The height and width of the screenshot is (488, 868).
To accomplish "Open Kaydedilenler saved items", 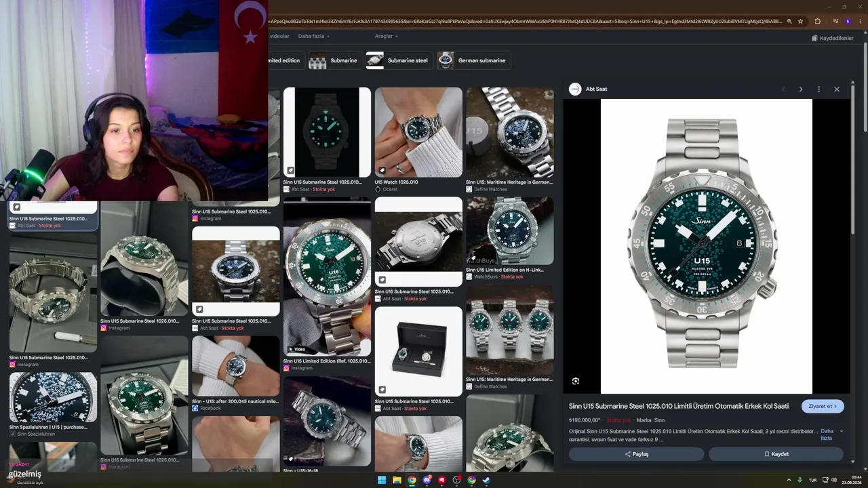I will [833, 38].
